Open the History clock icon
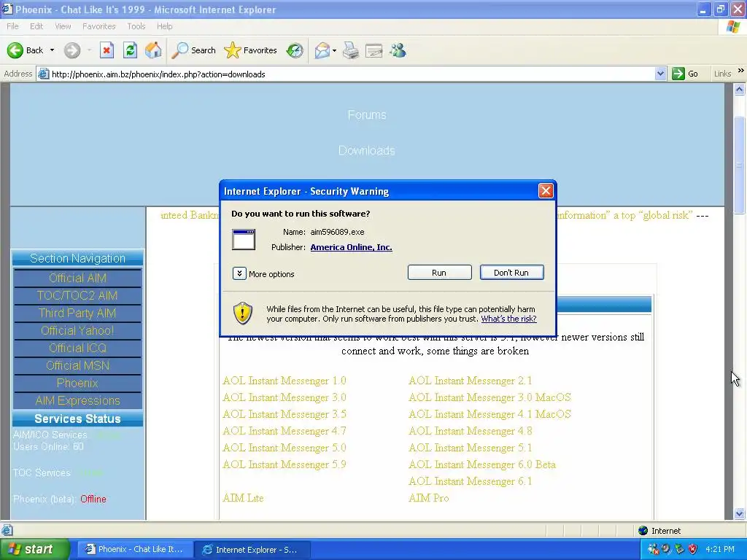This screenshot has width=747, height=560. (x=295, y=50)
